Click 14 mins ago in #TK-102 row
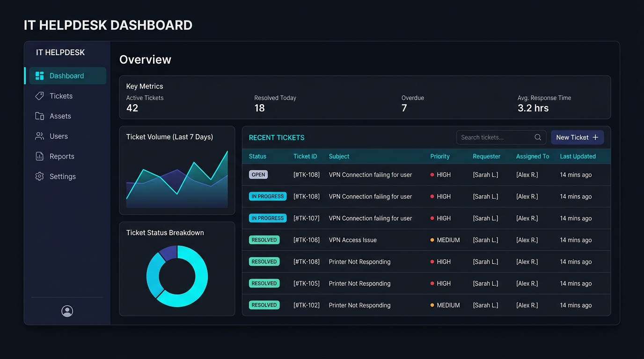This screenshot has width=644, height=359. point(576,305)
